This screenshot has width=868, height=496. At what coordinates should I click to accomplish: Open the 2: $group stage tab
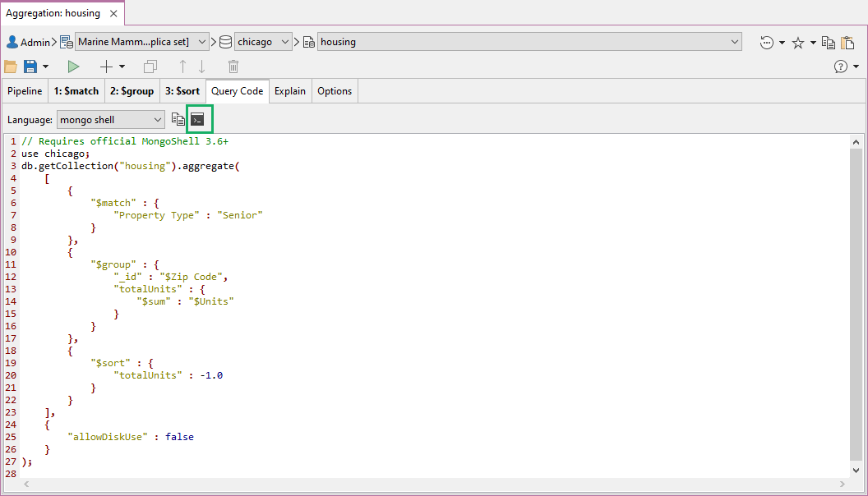(x=132, y=91)
